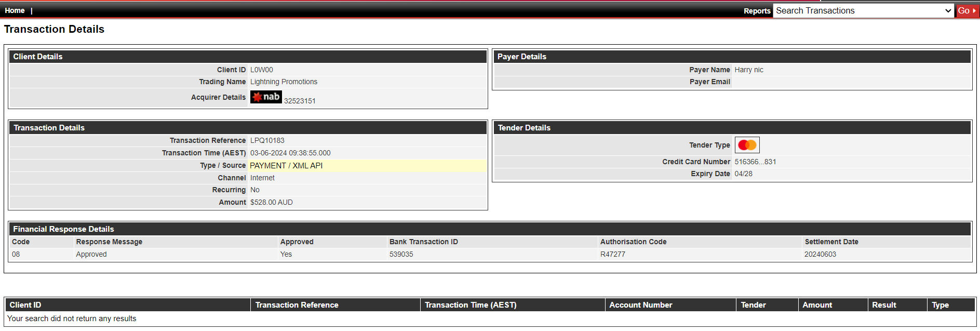This screenshot has height=331, width=980.
Task: Open the Search Transactions reports dropdown
Action: click(x=864, y=10)
